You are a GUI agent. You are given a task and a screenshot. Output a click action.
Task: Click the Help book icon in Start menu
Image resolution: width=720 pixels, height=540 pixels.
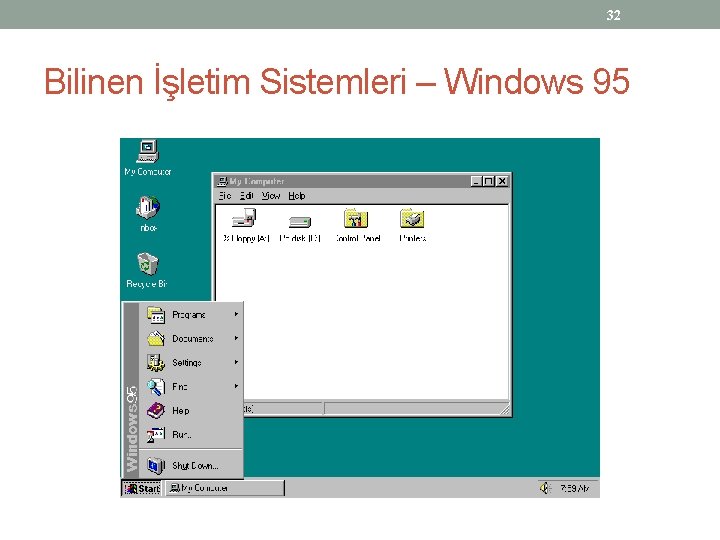coord(156,411)
